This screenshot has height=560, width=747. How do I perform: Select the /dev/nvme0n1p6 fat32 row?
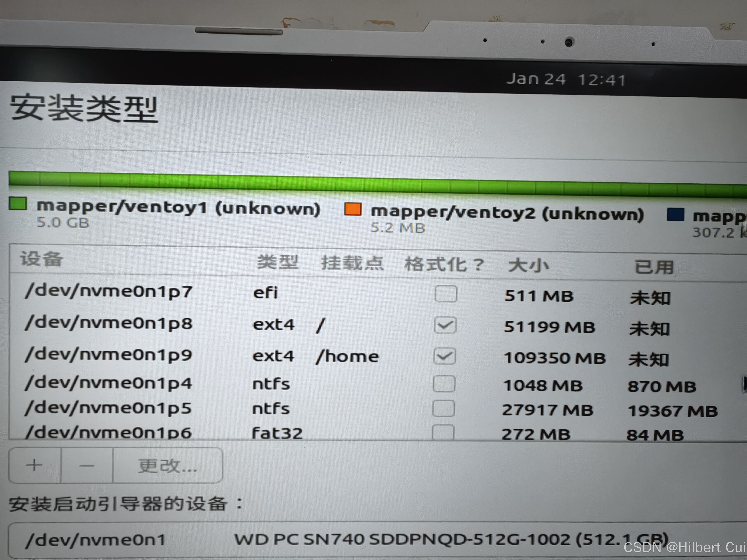click(108, 432)
